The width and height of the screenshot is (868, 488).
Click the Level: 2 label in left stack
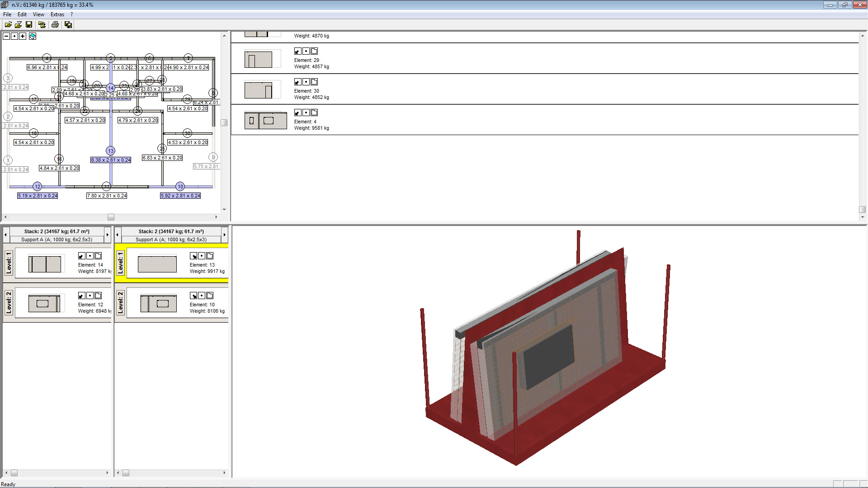(9, 303)
